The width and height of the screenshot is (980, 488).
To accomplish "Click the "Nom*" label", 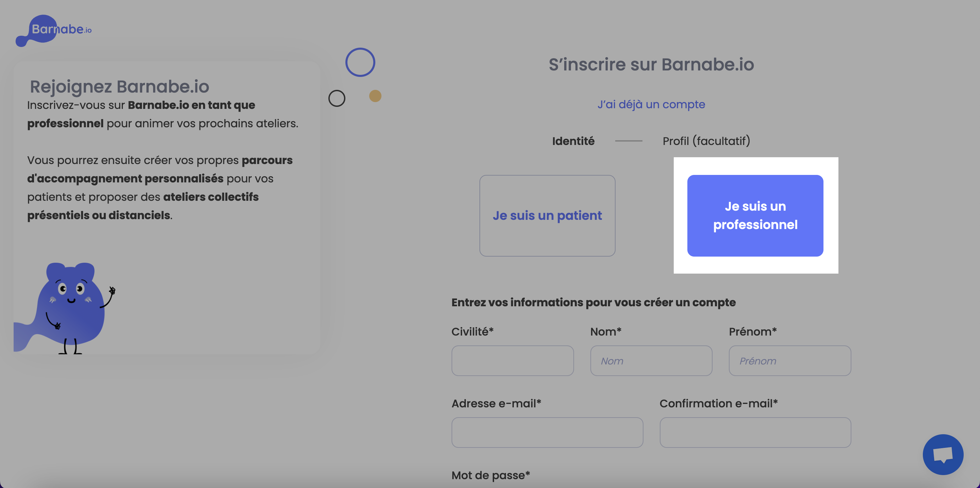I will pyautogui.click(x=606, y=332).
